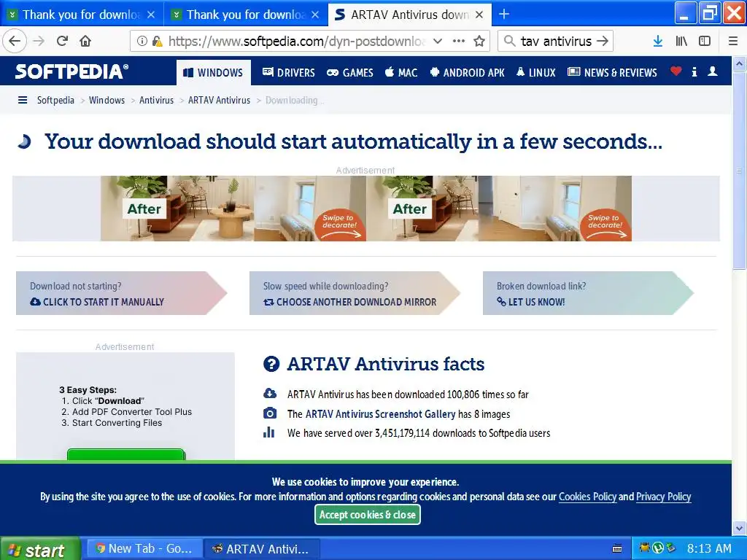Open the browser home page
The height and width of the screenshot is (560, 747).
tap(85, 41)
